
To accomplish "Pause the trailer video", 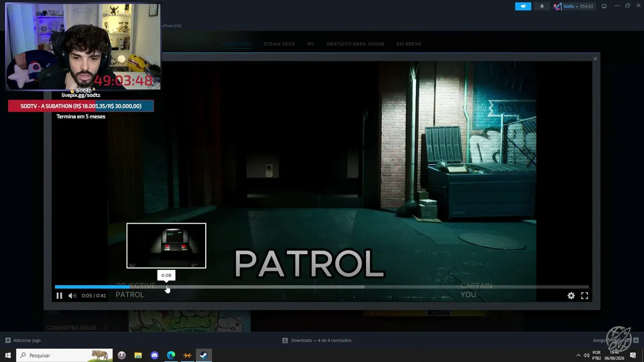I will (59, 296).
